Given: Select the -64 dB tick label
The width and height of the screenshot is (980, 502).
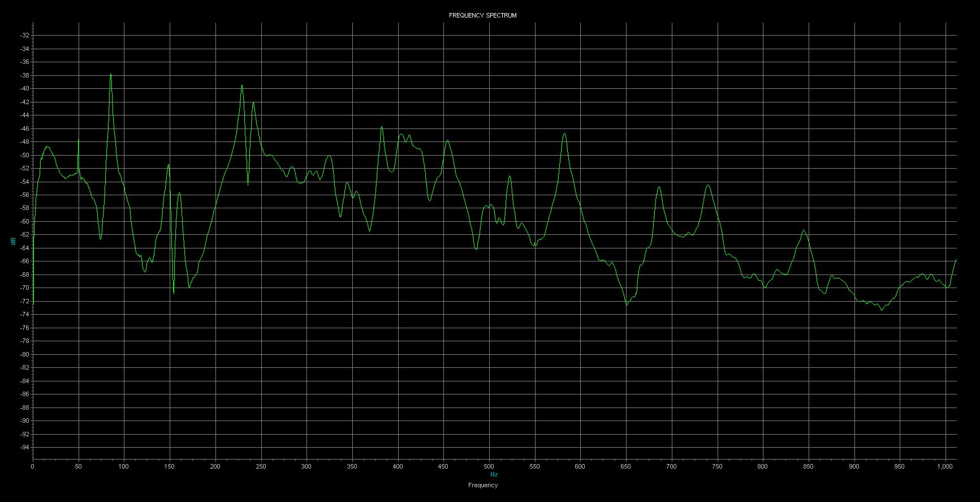Looking at the screenshot, I should pyautogui.click(x=24, y=248).
